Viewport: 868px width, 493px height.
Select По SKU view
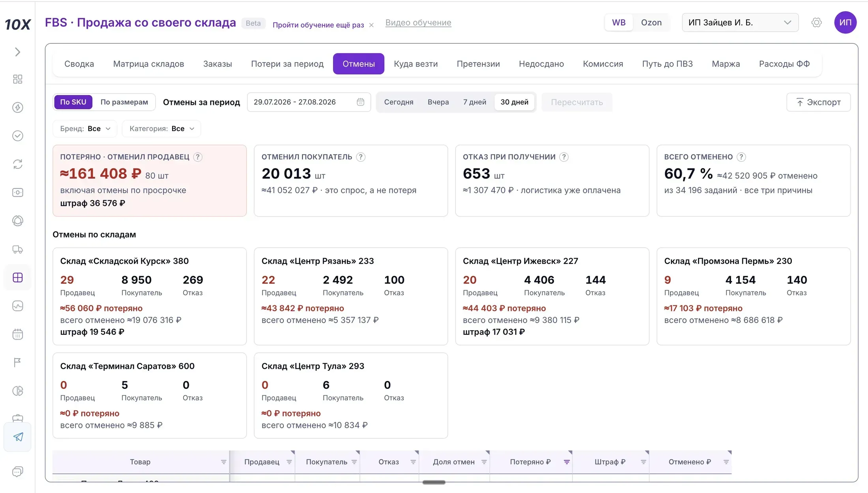click(x=73, y=102)
